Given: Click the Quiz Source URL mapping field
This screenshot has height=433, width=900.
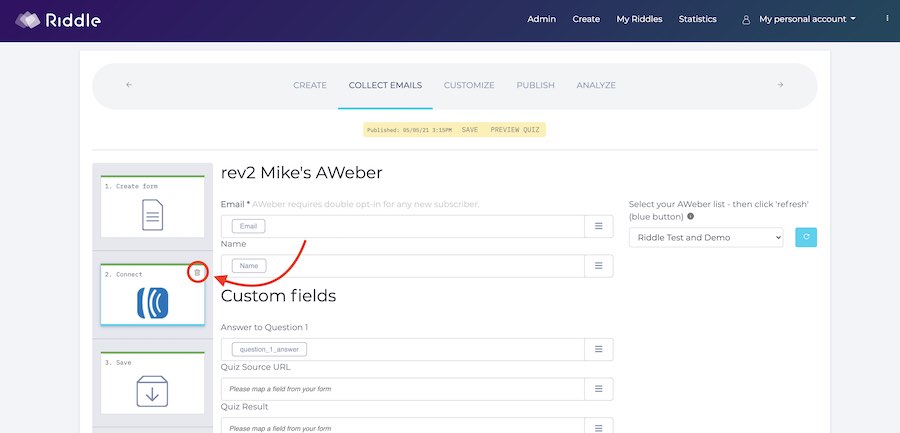Looking at the screenshot, I should tap(403, 389).
